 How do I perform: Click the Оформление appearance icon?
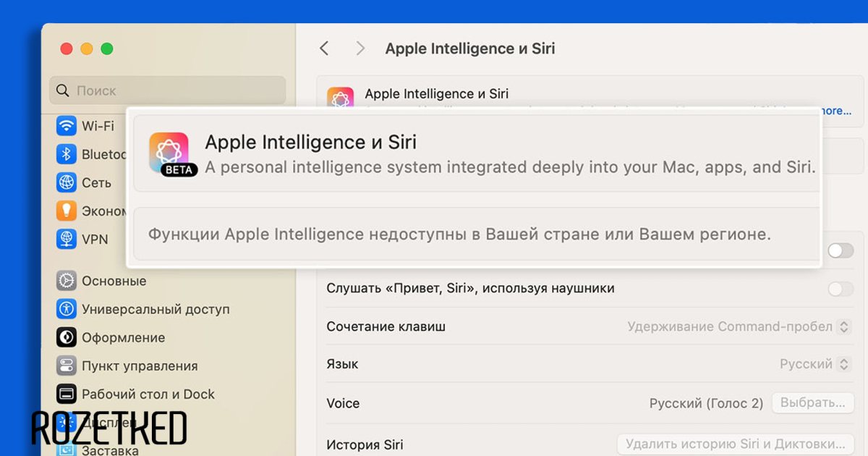click(x=67, y=337)
